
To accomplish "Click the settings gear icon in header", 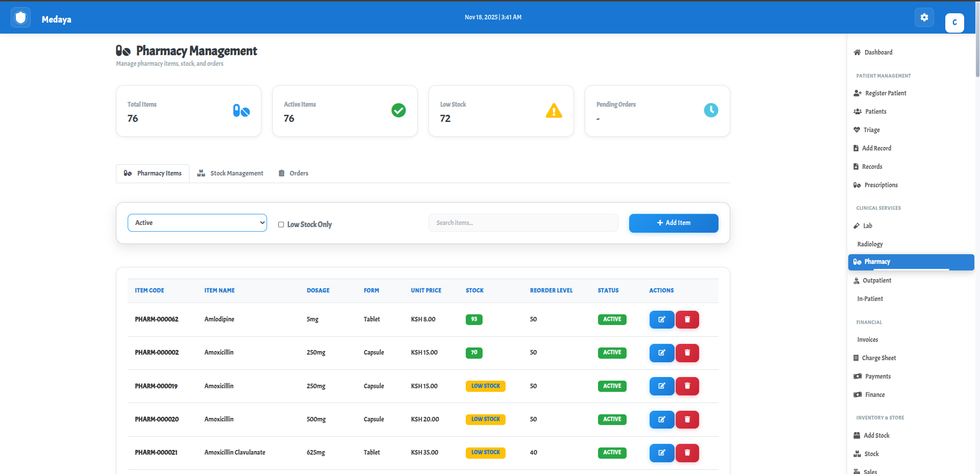I will click(924, 17).
